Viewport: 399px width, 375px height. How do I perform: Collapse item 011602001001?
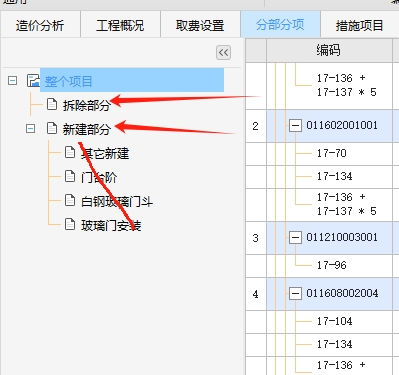295,126
